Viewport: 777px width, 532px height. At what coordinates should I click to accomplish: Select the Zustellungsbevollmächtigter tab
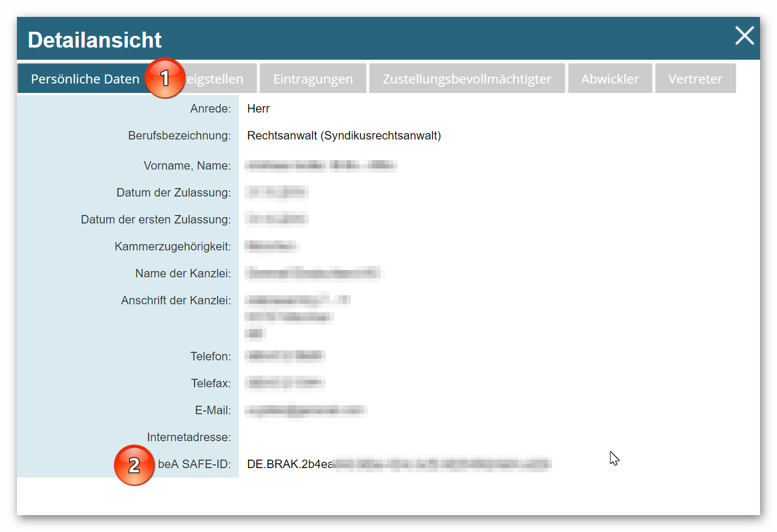point(467,79)
